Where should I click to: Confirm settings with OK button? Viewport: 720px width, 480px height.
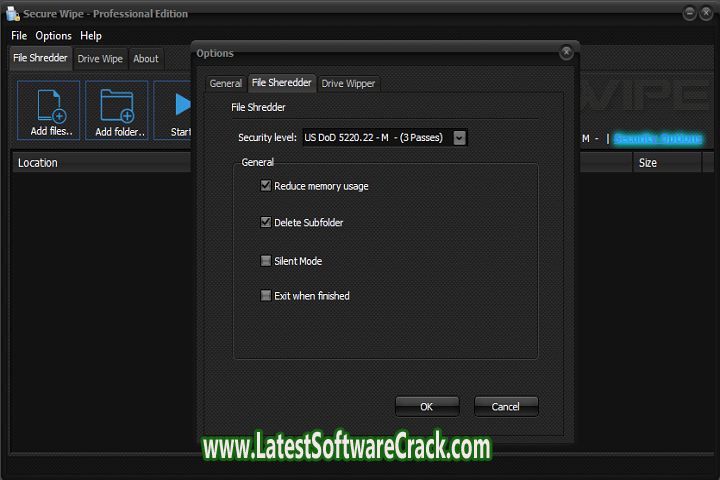click(x=427, y=406)
